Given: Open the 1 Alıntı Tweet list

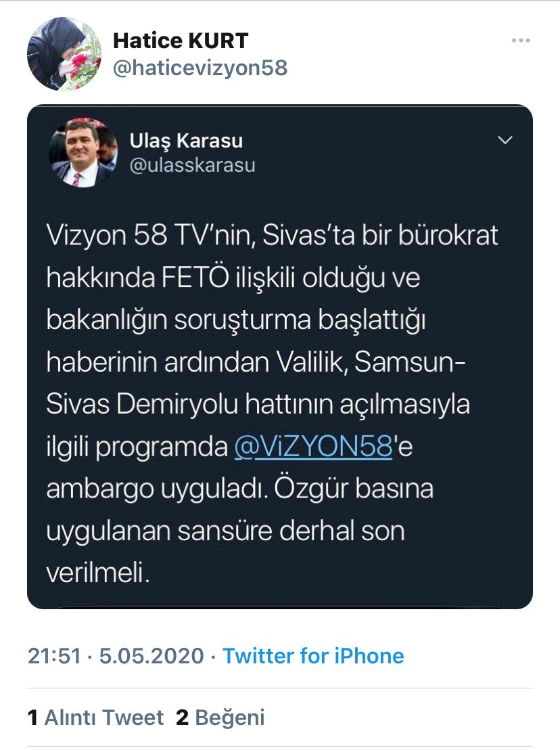Looking at the screenshot, I should point(95,718).
